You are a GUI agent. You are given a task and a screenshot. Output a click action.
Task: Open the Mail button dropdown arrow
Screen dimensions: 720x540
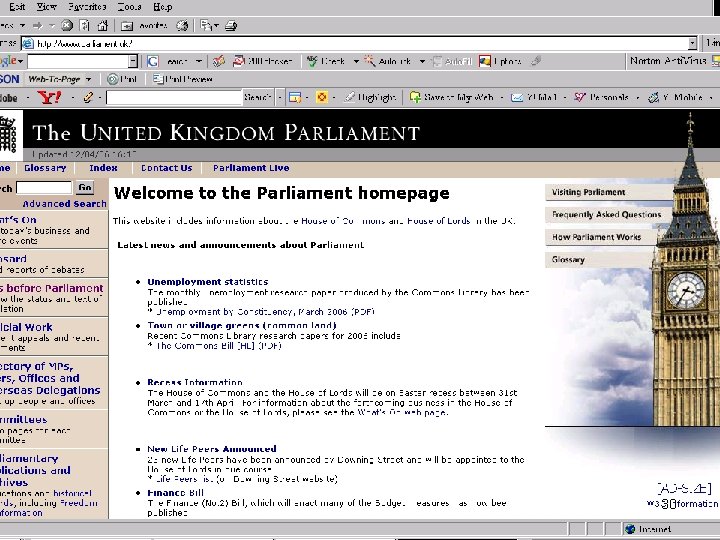[216, 26]
